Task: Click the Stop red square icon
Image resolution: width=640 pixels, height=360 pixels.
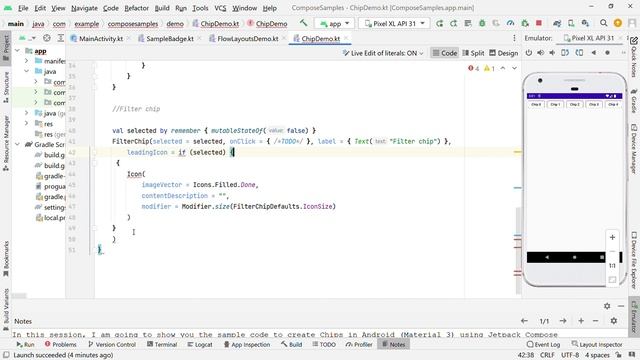Action: [x=539, y=23]
